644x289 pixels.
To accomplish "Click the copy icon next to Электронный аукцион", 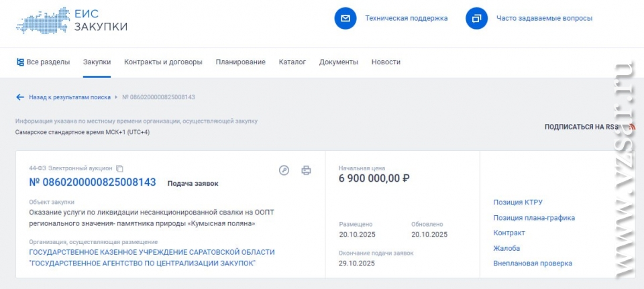I will coord(120,168).
